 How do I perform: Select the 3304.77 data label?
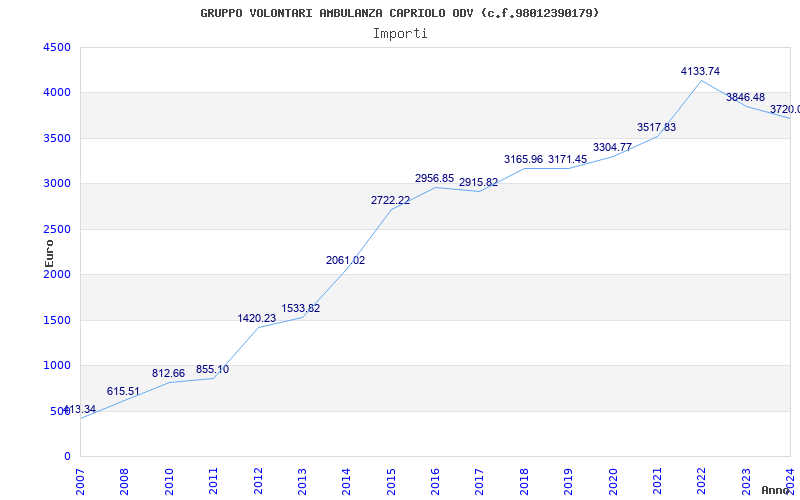click(x=612, y=147)
